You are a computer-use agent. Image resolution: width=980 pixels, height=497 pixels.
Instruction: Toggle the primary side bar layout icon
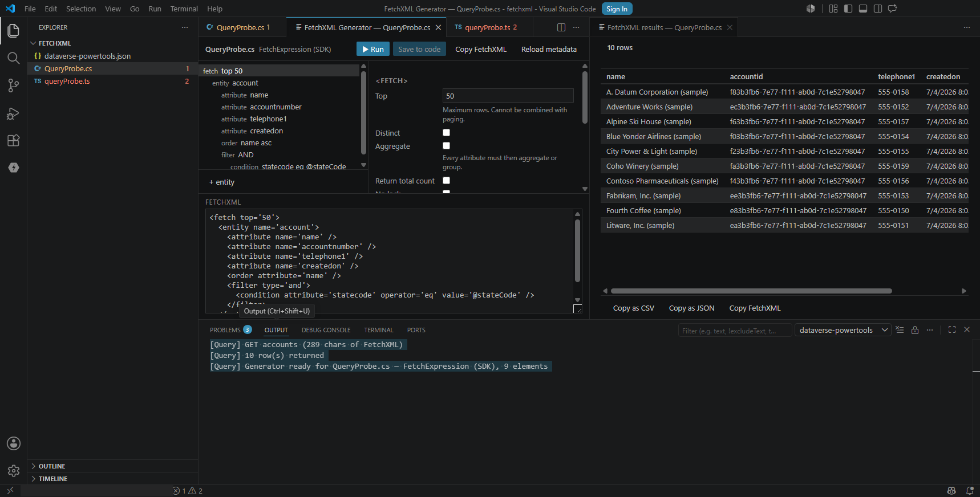[x=848, y=9]
